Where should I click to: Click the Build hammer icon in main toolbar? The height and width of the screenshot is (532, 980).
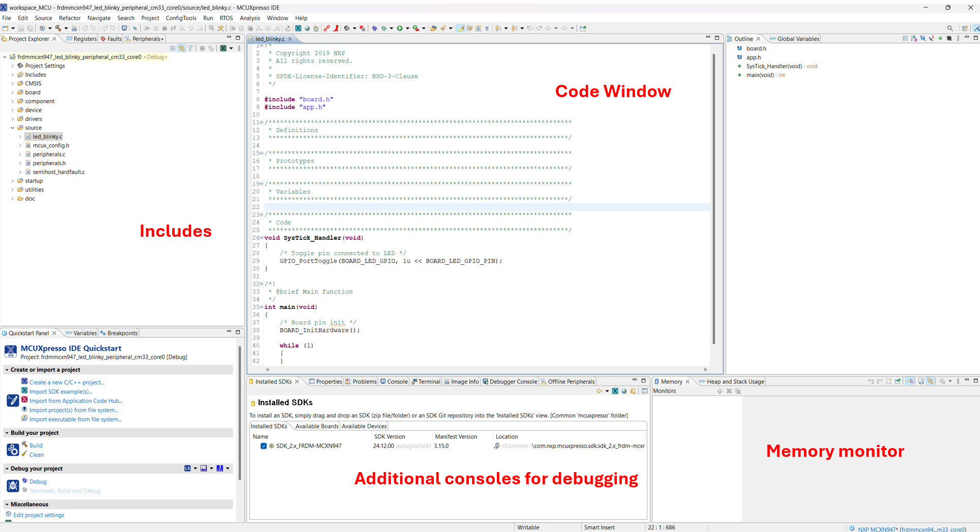(x=58, y=28)
